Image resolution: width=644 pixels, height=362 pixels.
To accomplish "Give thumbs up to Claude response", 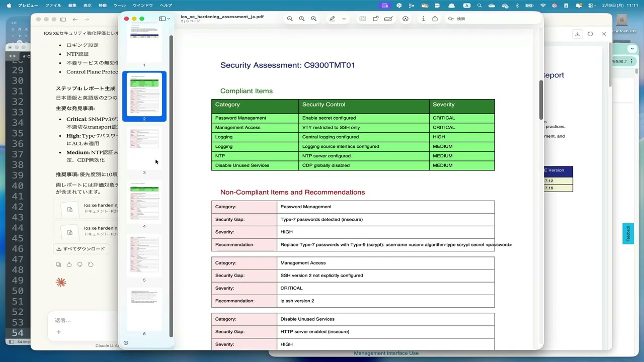I will pos(69,264).
